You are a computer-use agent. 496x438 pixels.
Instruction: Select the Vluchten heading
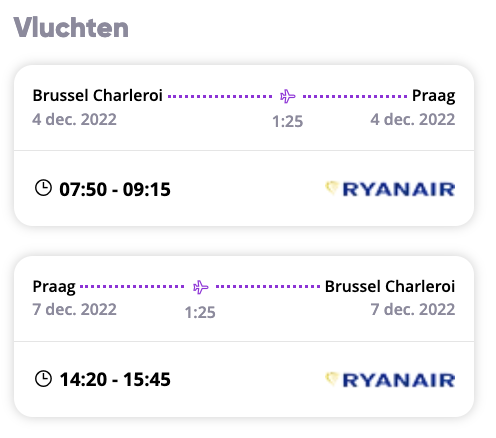coord(71,28)
